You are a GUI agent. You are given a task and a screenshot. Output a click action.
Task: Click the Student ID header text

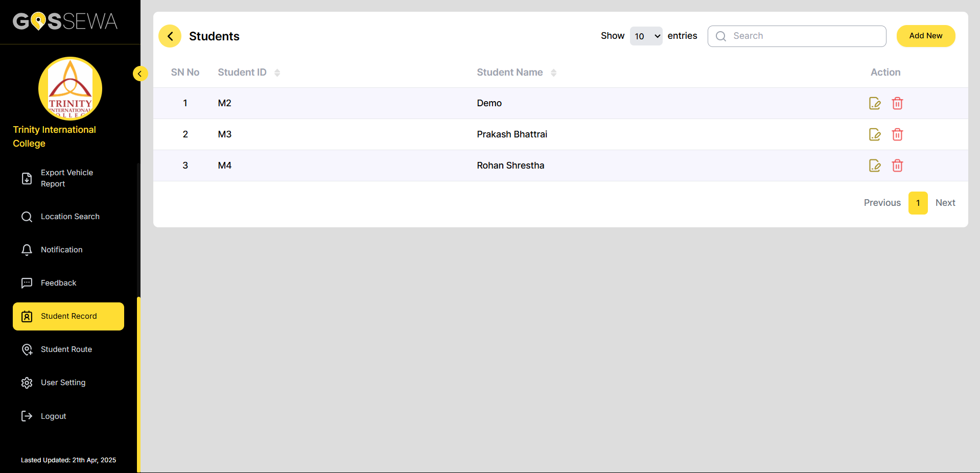(242, 73)
